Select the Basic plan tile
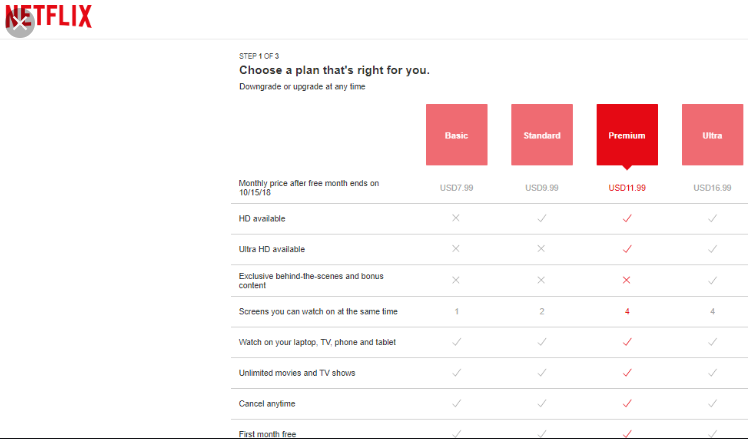Image resolution: width=748 pixels, height=439 pixels. 457,135
